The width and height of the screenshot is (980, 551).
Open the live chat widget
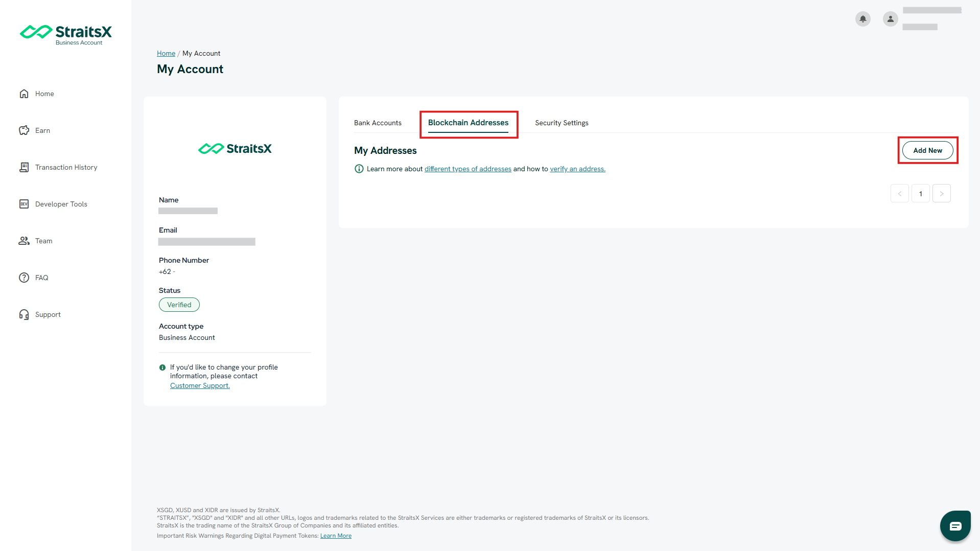pos(955,525)
